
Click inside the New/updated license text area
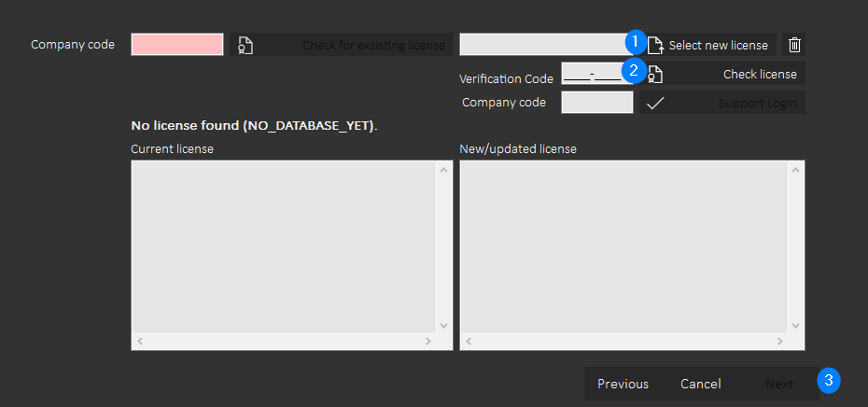click(x=623, y=247)
